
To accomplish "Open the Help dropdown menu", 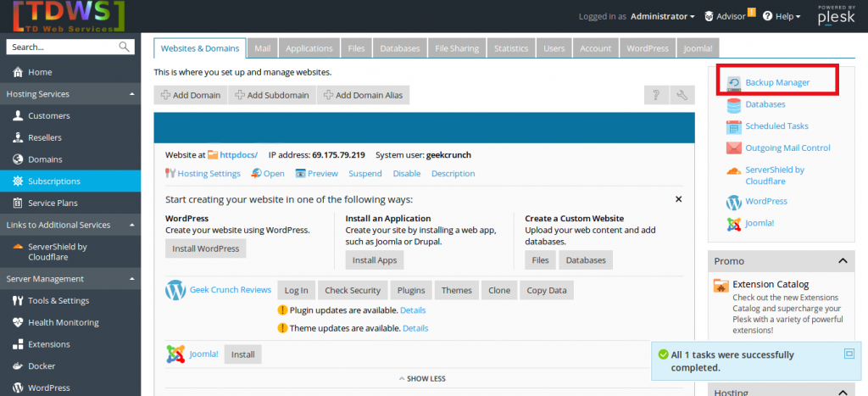I will click(782, 17).
